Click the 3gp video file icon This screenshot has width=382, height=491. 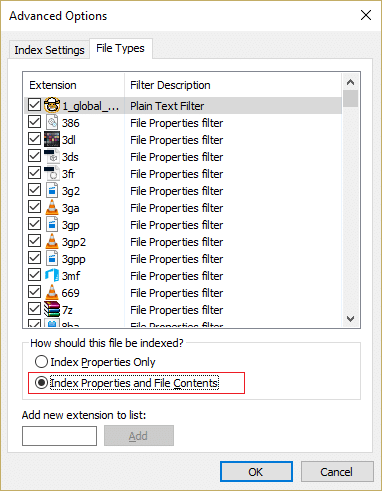click(x=52, y=224)
